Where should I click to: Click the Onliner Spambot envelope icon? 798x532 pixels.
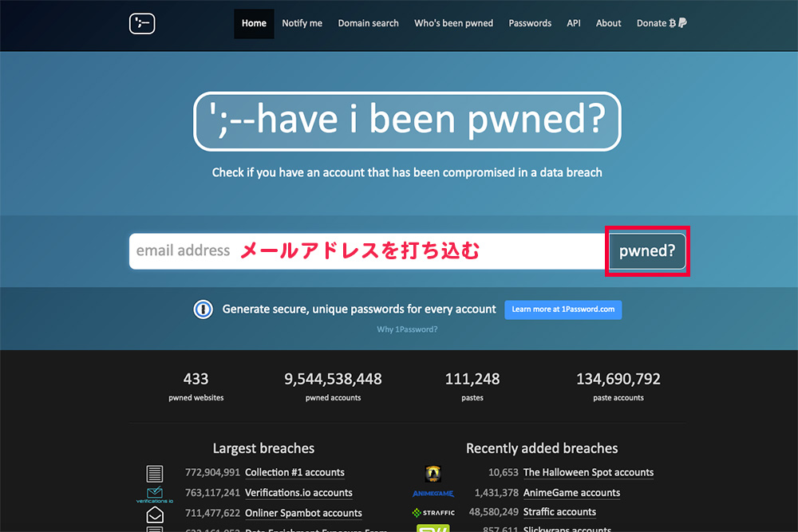(155, 513)
